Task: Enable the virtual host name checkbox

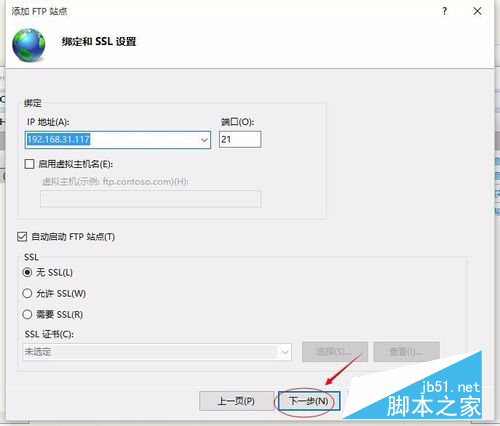Action: (x=29, y=164)
